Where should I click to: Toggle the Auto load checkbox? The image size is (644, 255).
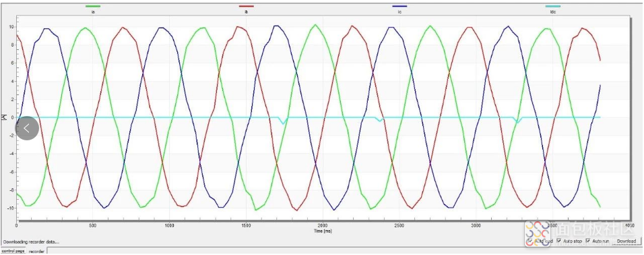(x=530, y=241)
